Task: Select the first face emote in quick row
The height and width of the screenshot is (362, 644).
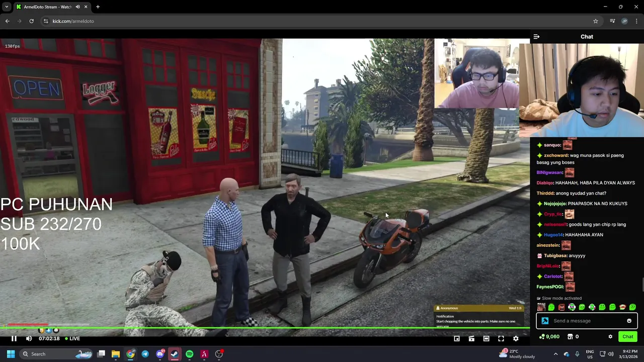Action: point(541,307)
